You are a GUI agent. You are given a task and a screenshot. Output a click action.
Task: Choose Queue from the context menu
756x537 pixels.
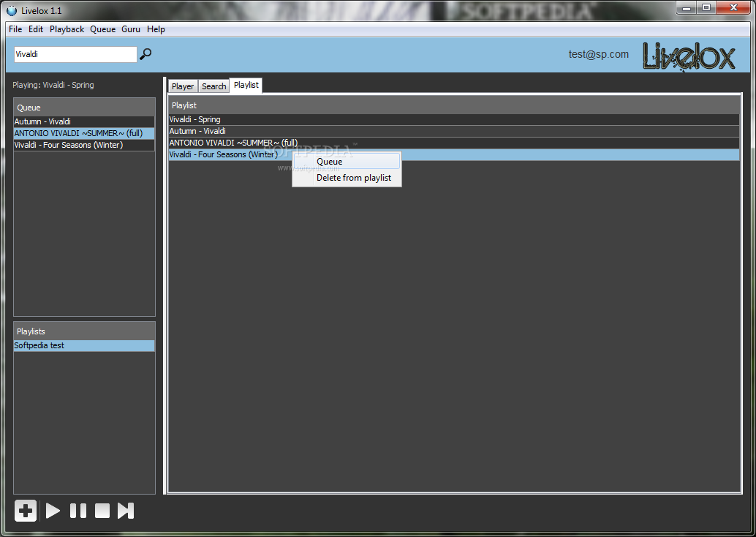[x=347, y=162]
